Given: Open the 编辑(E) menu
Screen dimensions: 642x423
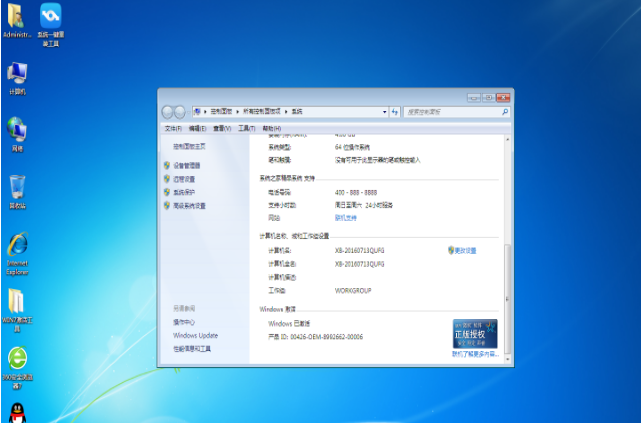Looking at the screenshot, I should click(x=197, y=129).
